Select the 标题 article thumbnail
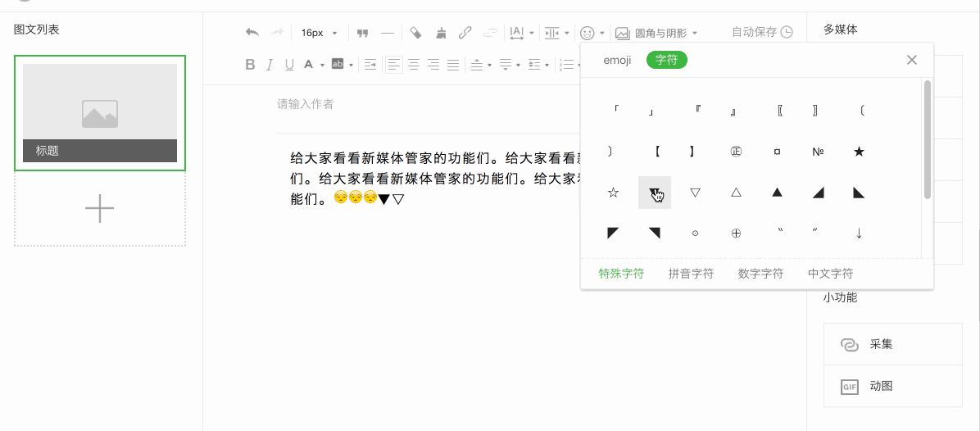980x431 pixels. pos(100,113)
